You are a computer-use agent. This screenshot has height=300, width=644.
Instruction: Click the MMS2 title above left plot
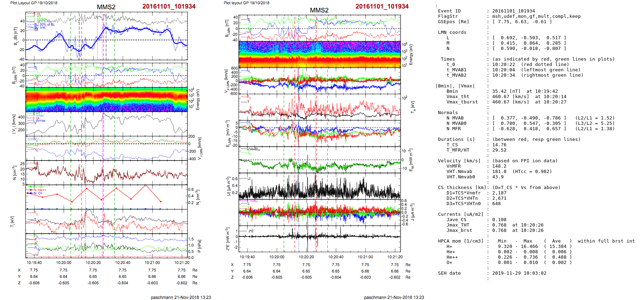point(106,7)
